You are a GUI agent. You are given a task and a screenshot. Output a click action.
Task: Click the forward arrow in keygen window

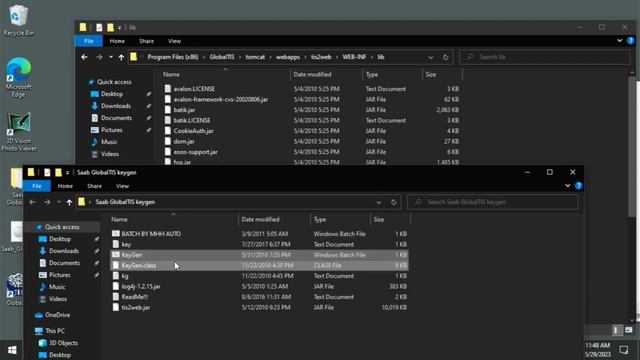coord(47,202)
